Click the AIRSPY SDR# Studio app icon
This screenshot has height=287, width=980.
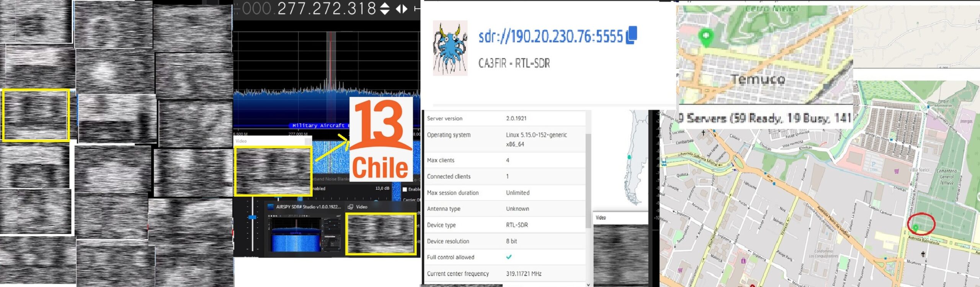[x=271, y=207]
